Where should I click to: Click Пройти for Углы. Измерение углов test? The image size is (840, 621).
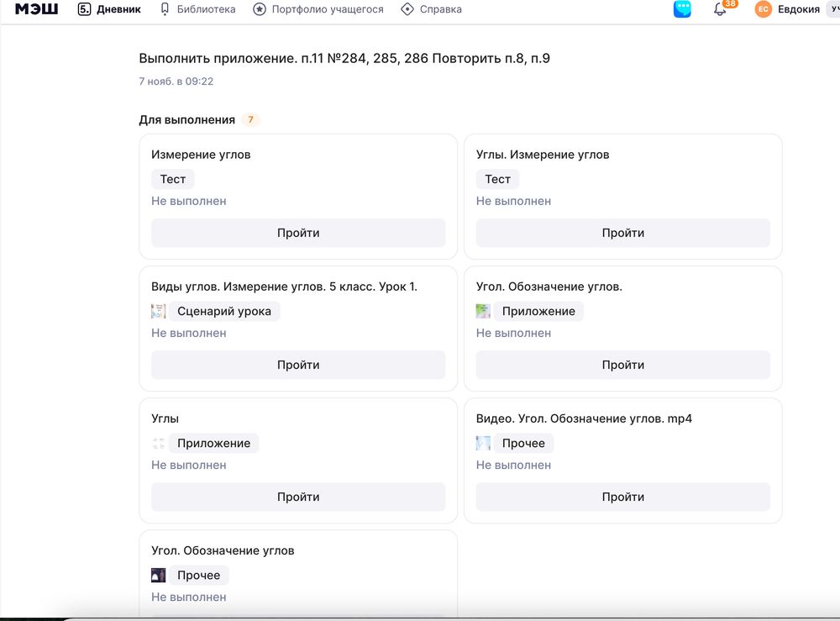[623, 233]
